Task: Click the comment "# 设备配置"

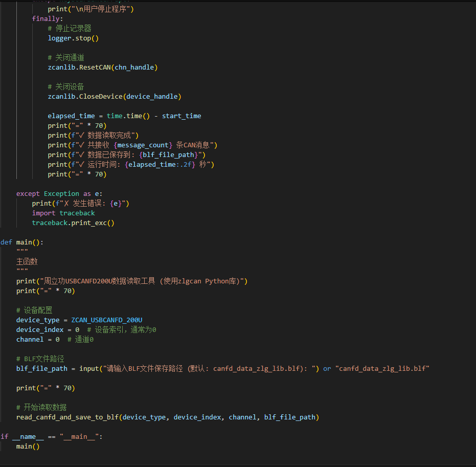Action: (34, 310)
